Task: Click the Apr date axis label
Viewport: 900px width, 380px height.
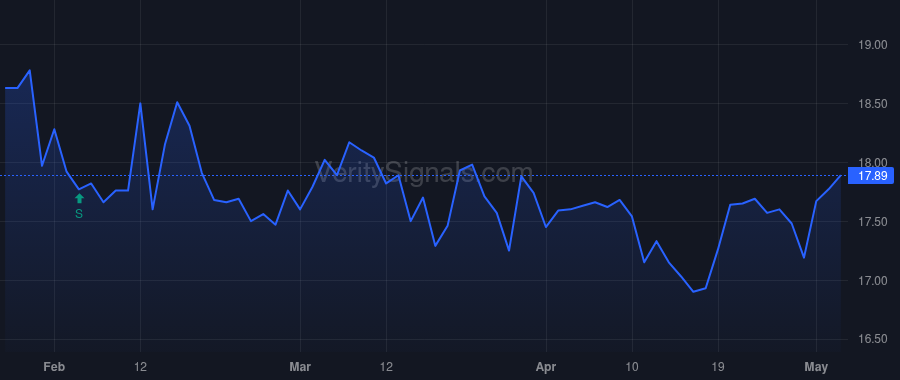Action: click(x=546, y=367)
